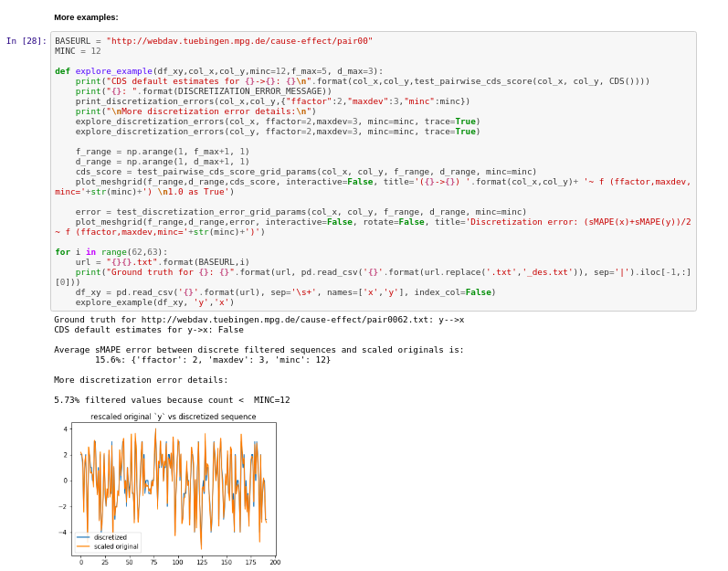Click the 'error = test_discretization_error_grid_params' line
728x571 pixels.
click(x=301, y=212)
